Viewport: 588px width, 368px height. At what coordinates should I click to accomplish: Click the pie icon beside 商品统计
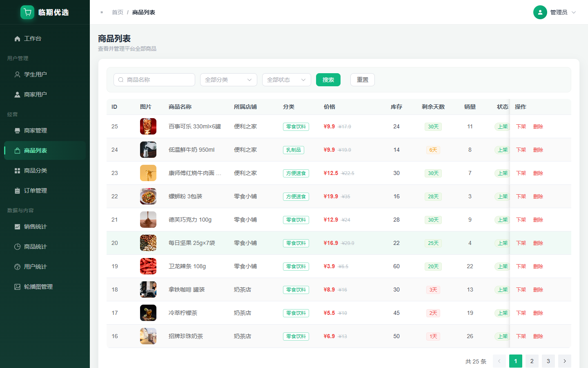coord(17,247)
